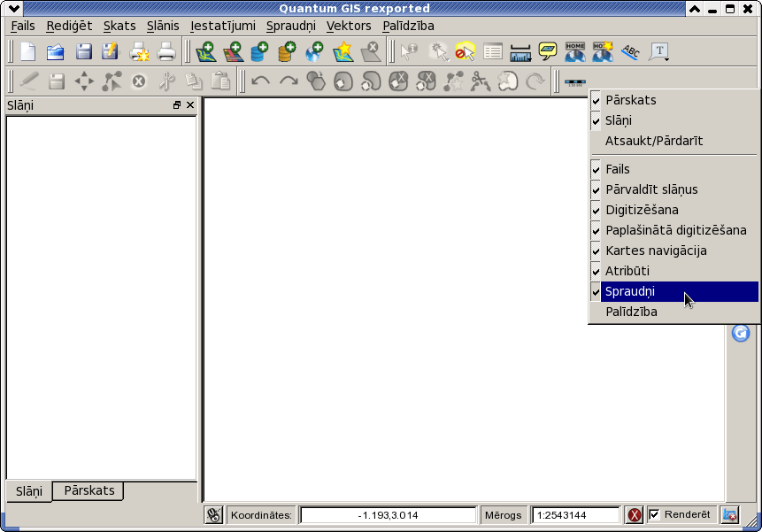Viewport: 762px width, 532px height.
Task: Click the Deselect Features icon
Action: (x=465, y=51)
